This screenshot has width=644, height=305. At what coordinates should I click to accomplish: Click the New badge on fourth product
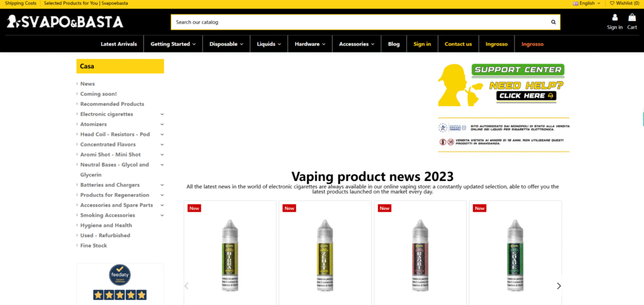coord(479,208)
